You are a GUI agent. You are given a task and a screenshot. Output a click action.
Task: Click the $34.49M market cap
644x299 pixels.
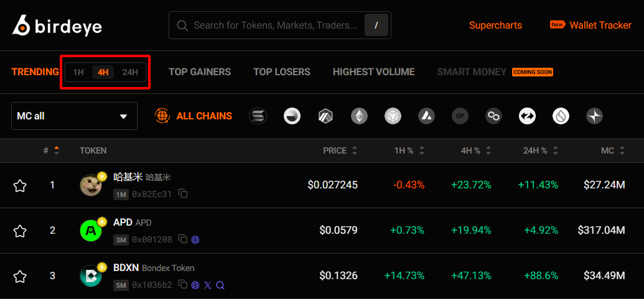tap(604, 275)
